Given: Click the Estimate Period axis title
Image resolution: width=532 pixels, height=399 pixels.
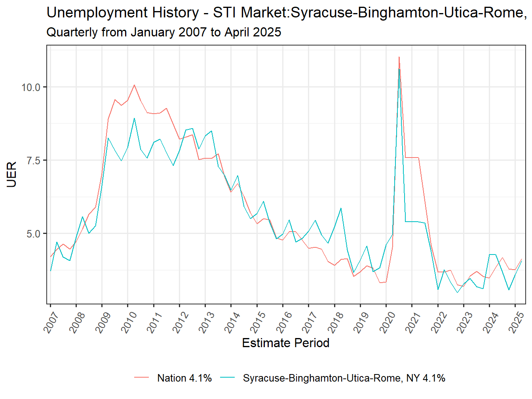Looking at the screenshot, I should (x=286, y=343).
